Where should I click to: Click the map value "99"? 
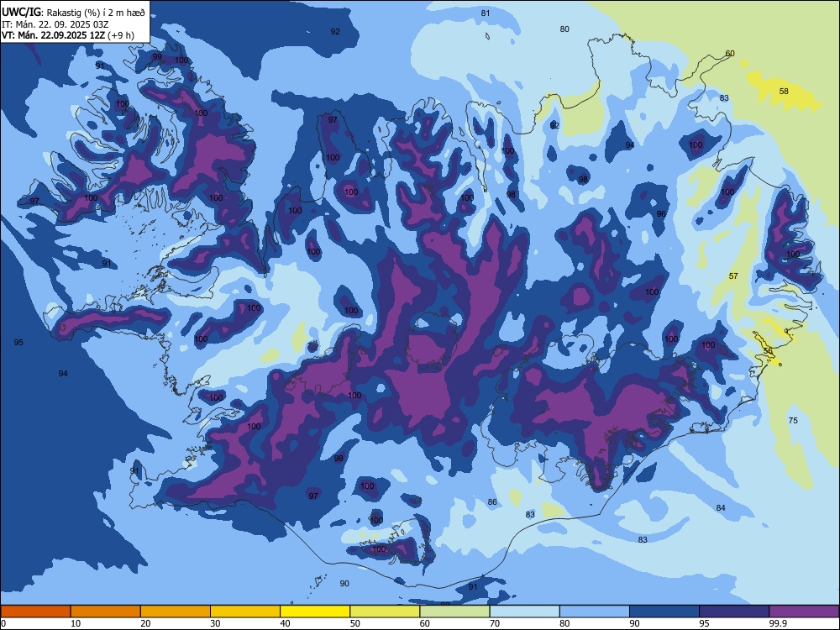pyautogui.click(x=157, y=57)
